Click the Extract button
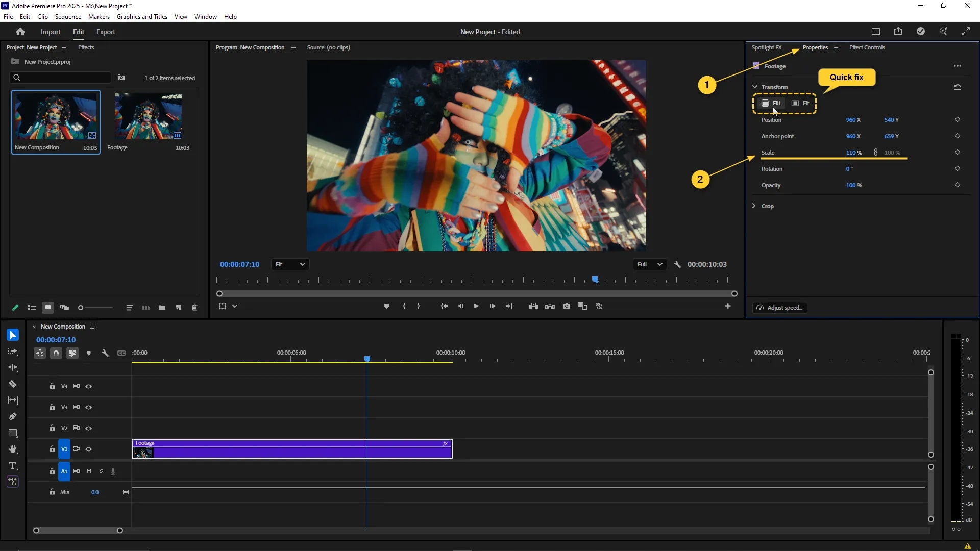This screenshot has height=551, width=980. 550,306
